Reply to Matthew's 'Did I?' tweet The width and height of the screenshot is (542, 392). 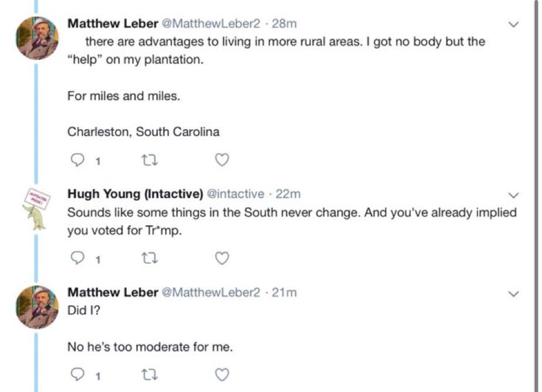click(78, 374)
